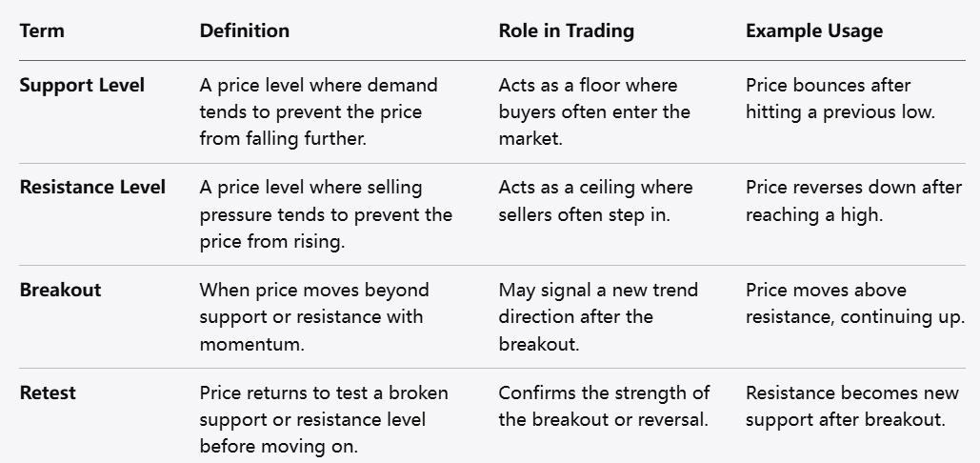Click "Price reverses down" example text
The width and height of the screenshot is (980, 463).
(853, 200)
